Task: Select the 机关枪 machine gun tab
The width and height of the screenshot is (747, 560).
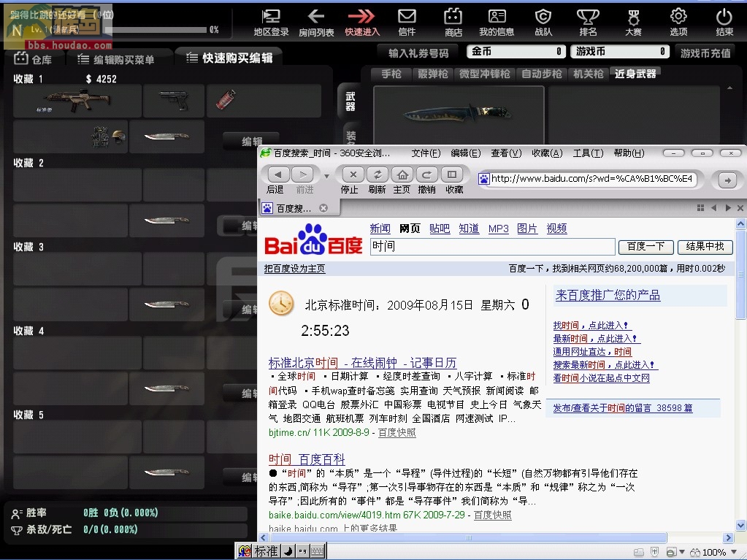Action: [x=589, y=74]
